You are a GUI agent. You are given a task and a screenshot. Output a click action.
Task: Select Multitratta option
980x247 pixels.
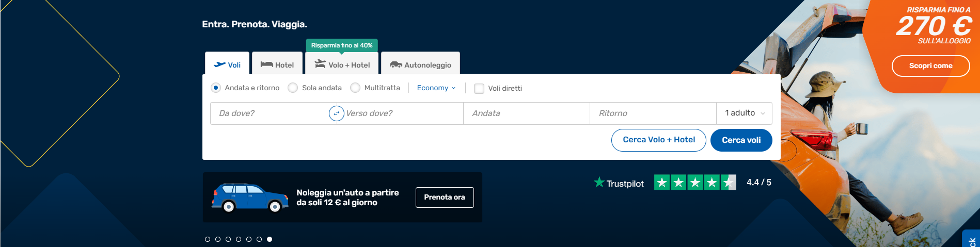tap(355, 88)
